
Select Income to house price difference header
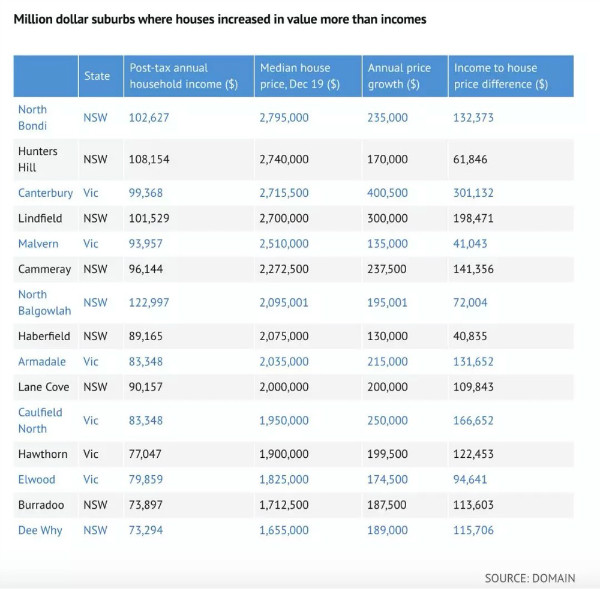coord(501,76)
